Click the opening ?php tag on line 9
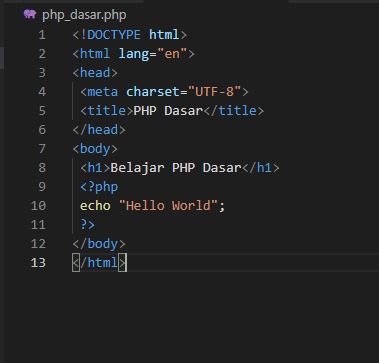 [99, 187]
